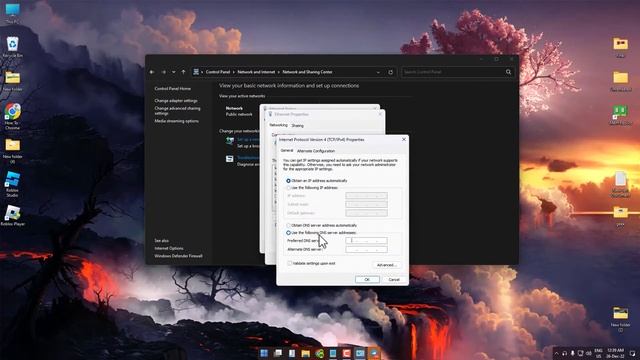Image resolution: width=640 pixels, height=360 pixels.
Task: Click the search magnifier icon in Control Panel
Action: [x=508, y=72]
